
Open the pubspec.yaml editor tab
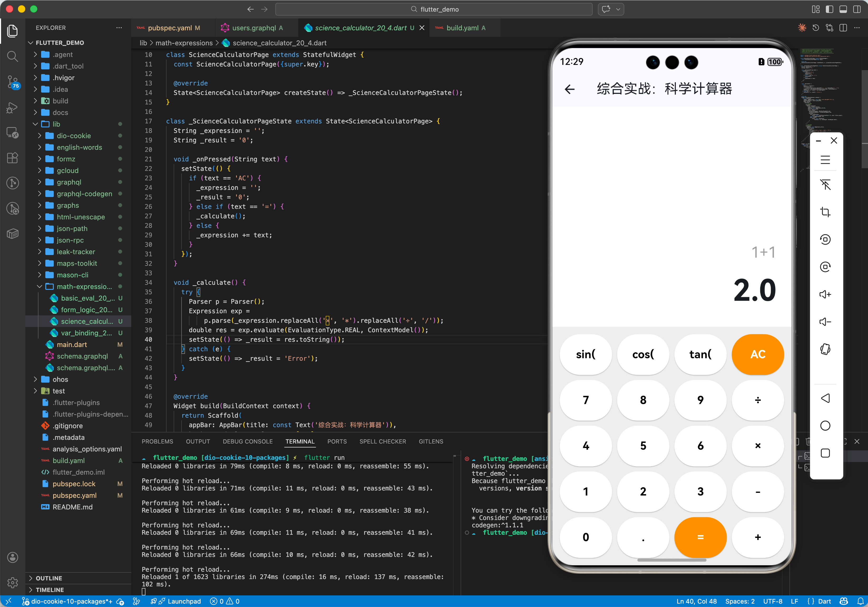[170, 28]
